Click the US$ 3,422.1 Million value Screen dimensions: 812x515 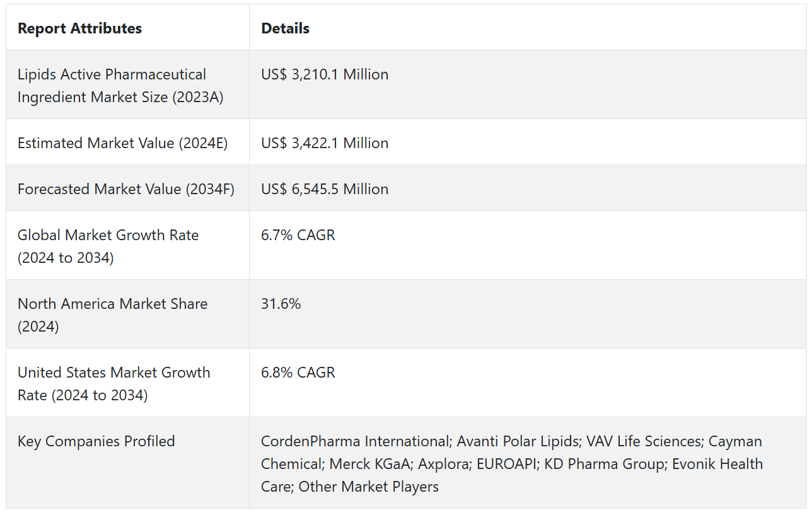(325, 143)
